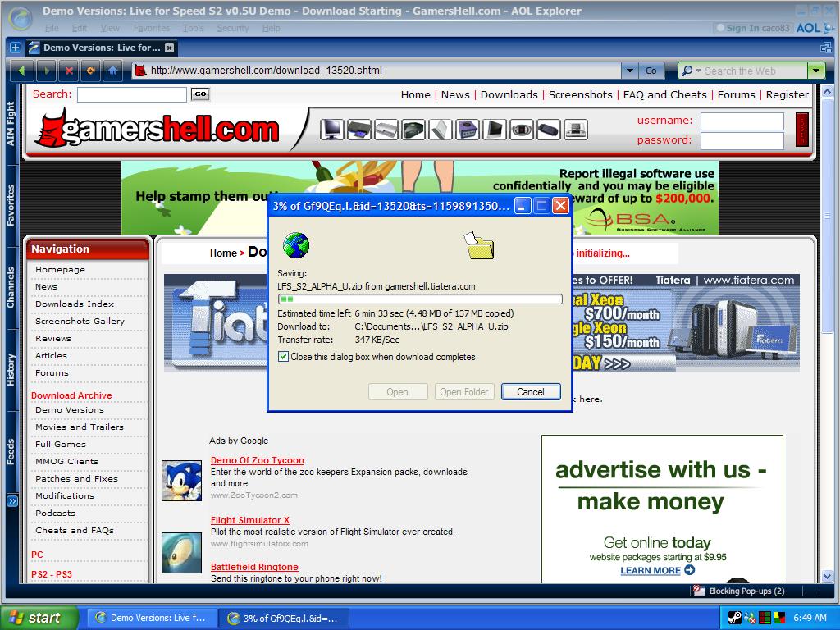The width and height of the screenshot is (840, 630).
Task: Click the Sonic ad thumbnail
Action: [181, 481]
